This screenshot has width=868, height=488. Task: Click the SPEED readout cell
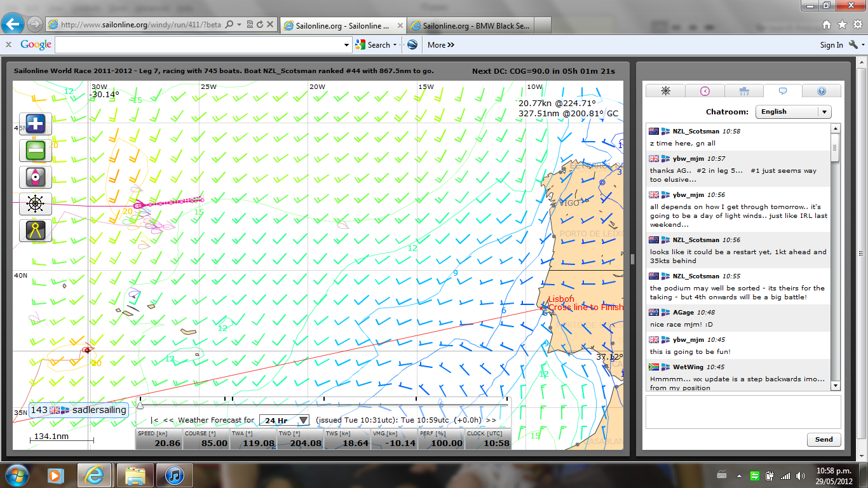159,438
